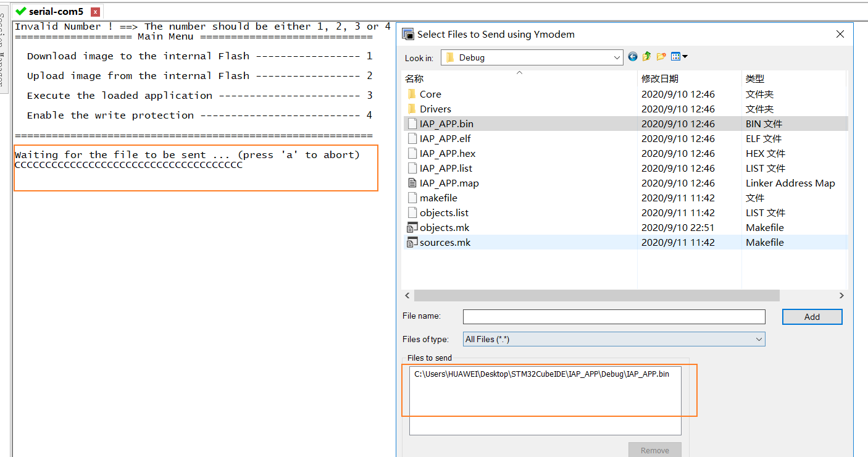Click the Create New Folder icon

coord(661,56)
